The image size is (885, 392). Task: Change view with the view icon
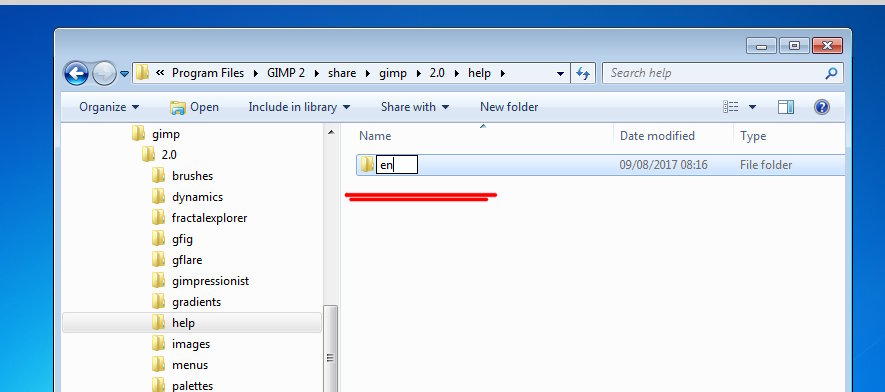click(730, 107)
